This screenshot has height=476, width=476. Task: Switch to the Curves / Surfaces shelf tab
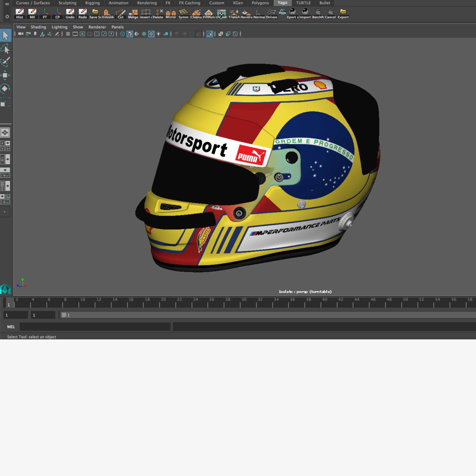[x=33, y=3]
